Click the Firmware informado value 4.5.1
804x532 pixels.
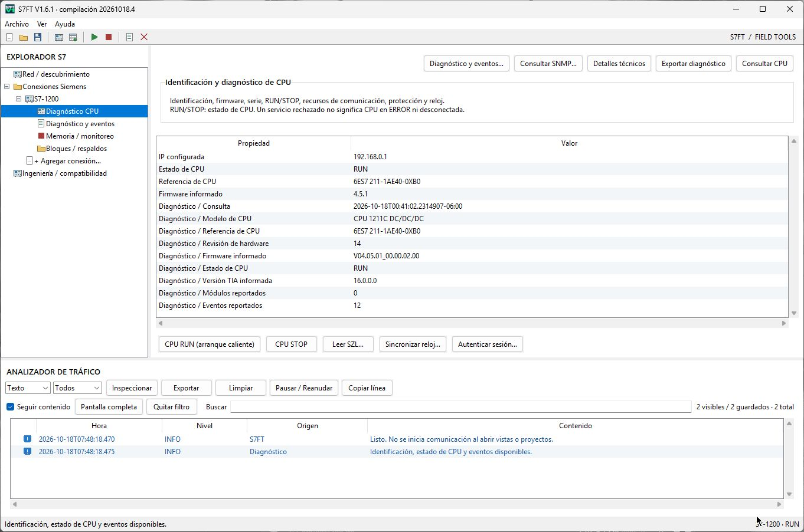361,194
